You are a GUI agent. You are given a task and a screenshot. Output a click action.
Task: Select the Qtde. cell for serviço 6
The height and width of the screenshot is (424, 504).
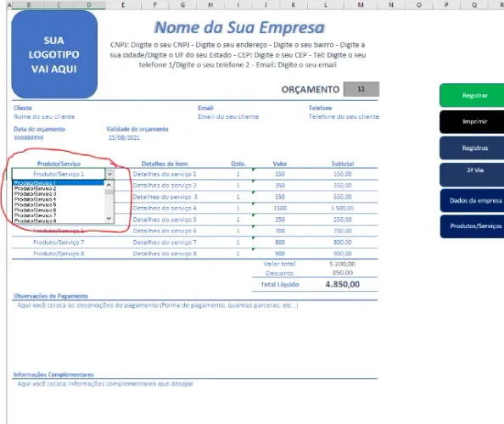238,231
